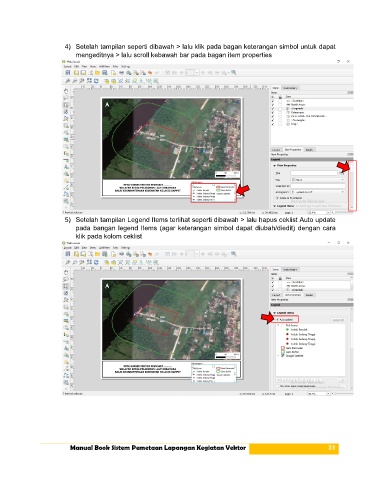Image resolution: width=370 pixels, height=480 pixels.
Task: Switch to Item Properties tab in step 4 screenshot
Action: (293, 150)
